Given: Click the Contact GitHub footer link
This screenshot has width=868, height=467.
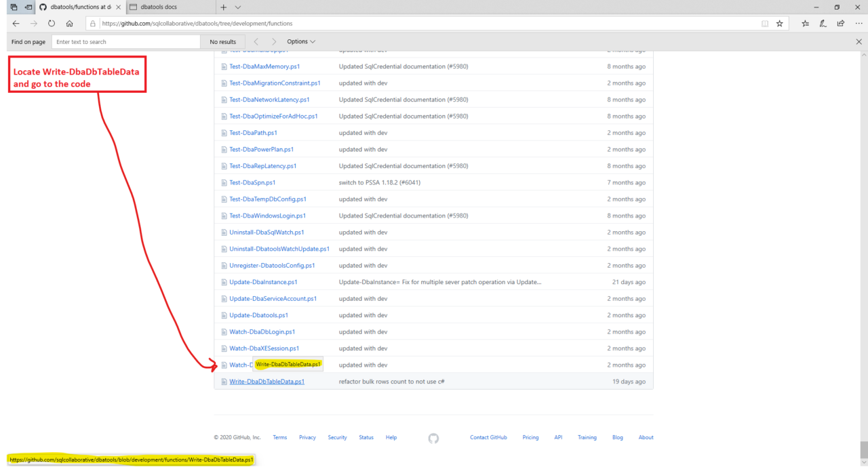Looking at the screenshot, I should [x=488, y=438].
